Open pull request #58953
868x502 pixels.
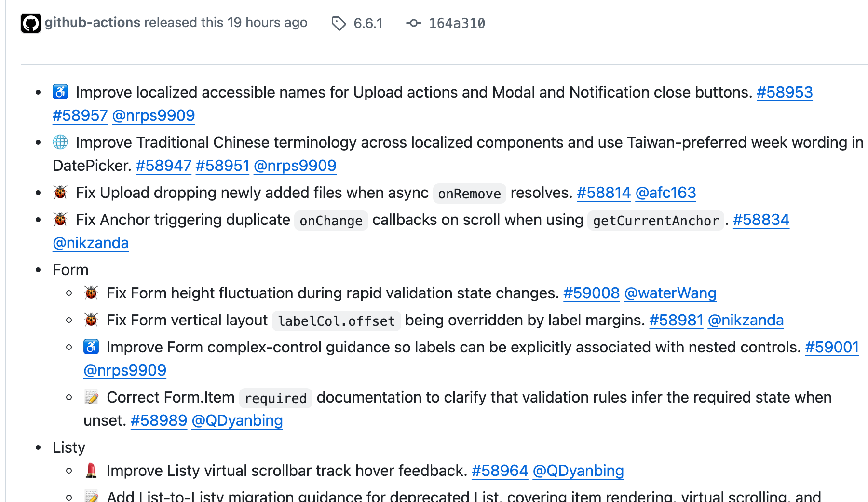pyautogui.click(x=785, y=92)
